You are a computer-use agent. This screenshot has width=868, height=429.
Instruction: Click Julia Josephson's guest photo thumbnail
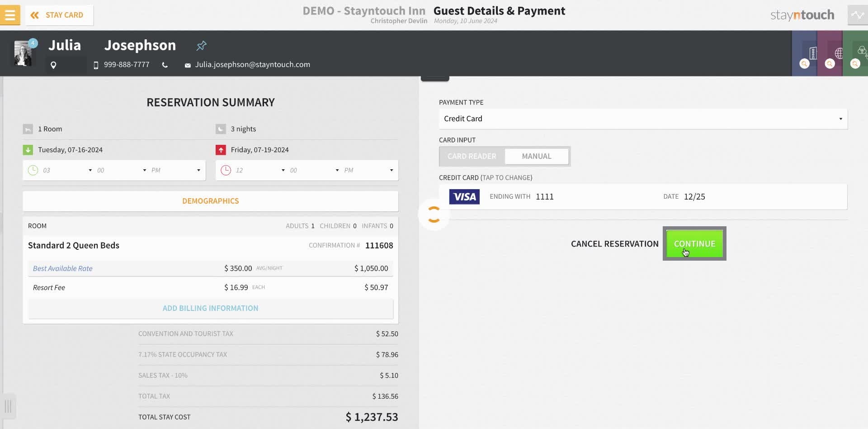(x=23, y=53)
